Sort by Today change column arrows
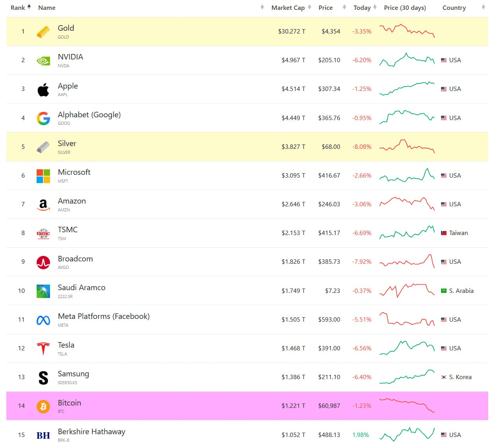Viewport: 493px width, 448px height. pos(375,7)
